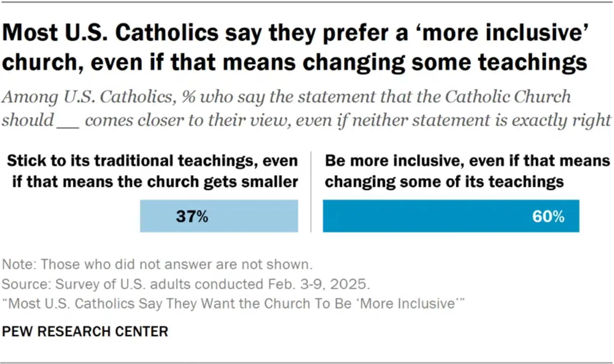This screenshot has height=364, width=614.
Task: Click the "37%" value label
Action: [x=192, y=216]
